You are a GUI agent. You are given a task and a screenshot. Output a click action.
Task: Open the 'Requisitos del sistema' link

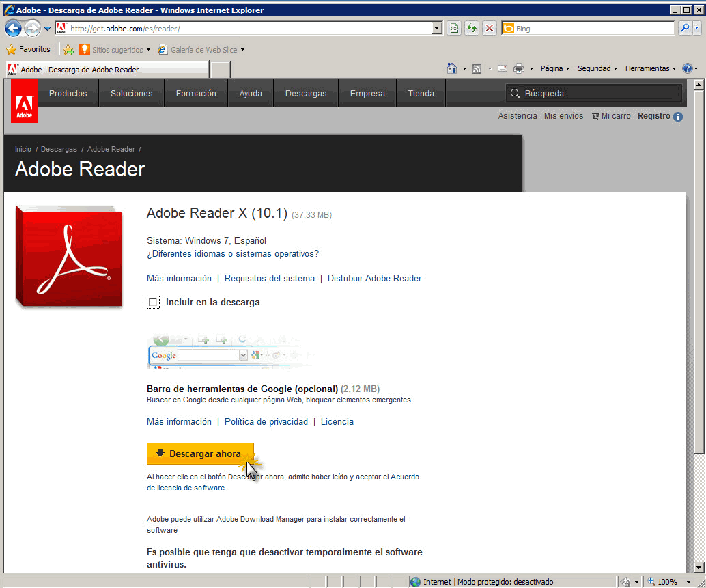click(x=270, y=278)
